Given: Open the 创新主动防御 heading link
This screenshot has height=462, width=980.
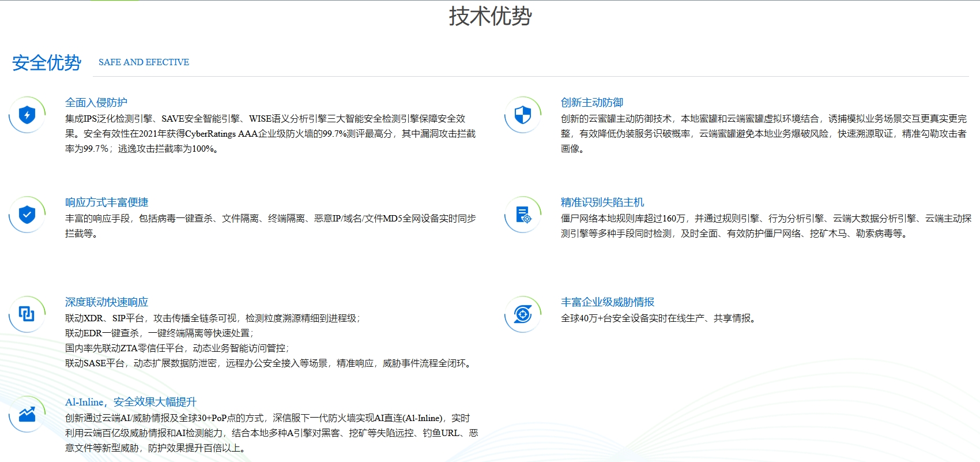Looking at the screenshot, I should point(592,103).
